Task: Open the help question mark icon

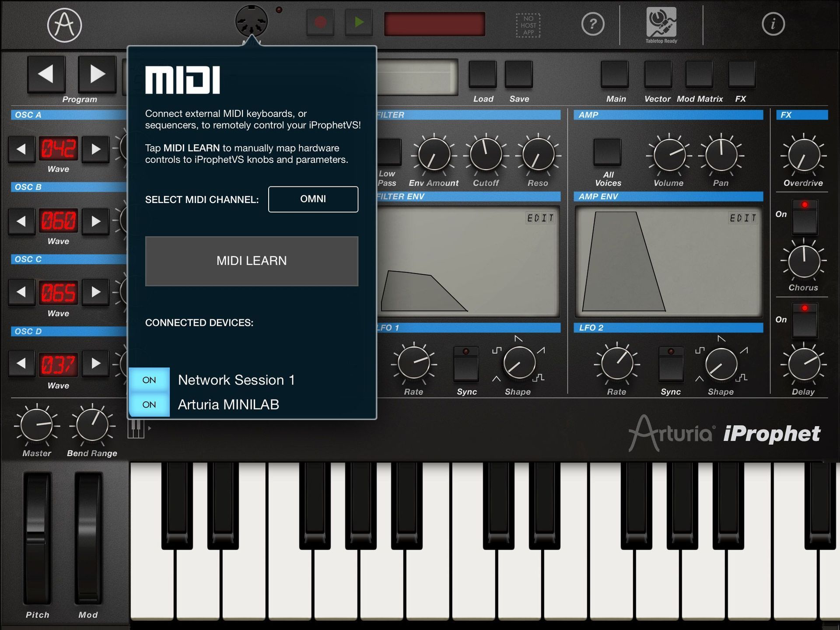Action: pyautogui.click(x=593, y=24)
